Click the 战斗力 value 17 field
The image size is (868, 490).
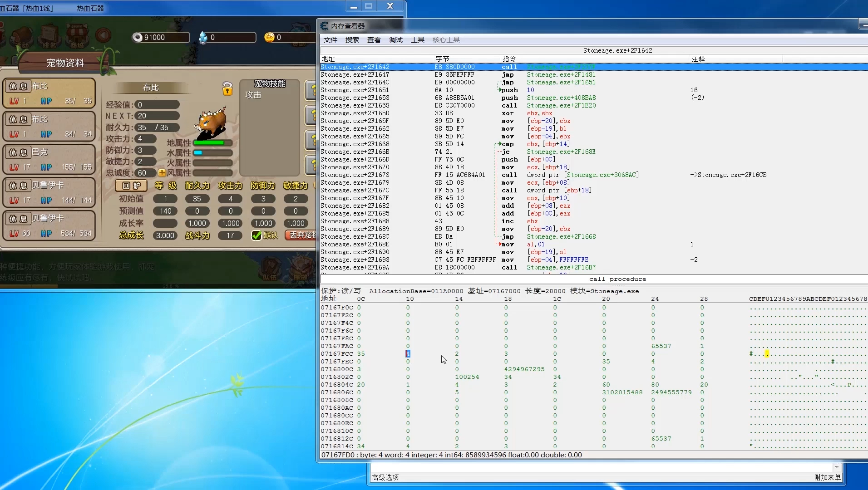[231, 235]
